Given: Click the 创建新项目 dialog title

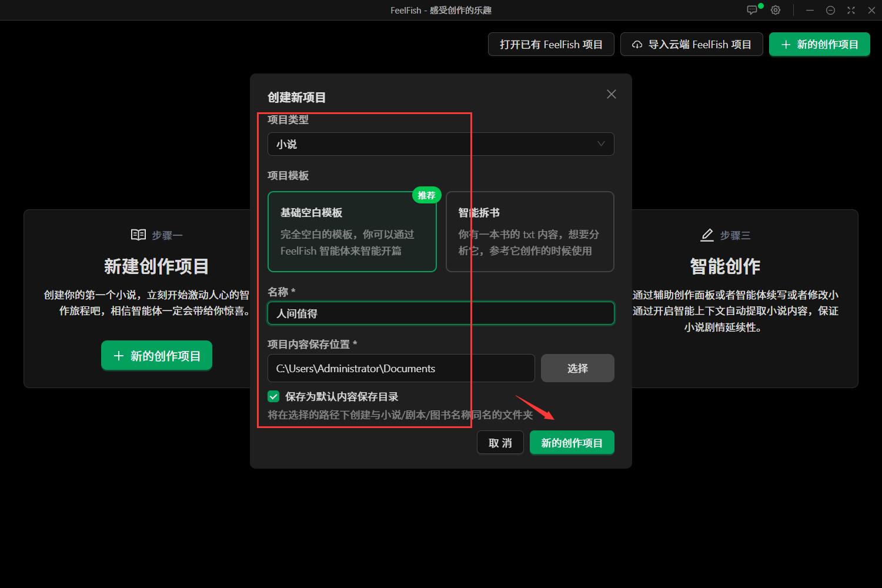Looking at the screenshot, I should pos(297,97).
